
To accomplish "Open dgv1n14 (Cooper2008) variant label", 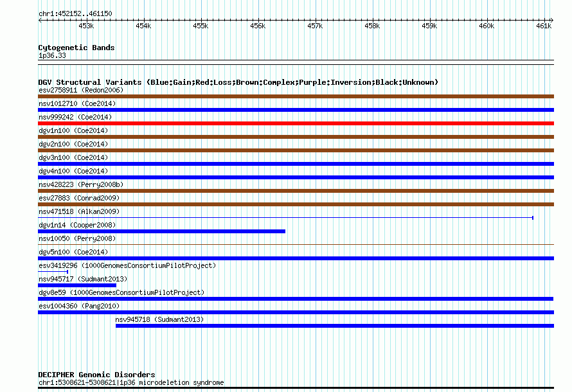I will pos(77,225).
